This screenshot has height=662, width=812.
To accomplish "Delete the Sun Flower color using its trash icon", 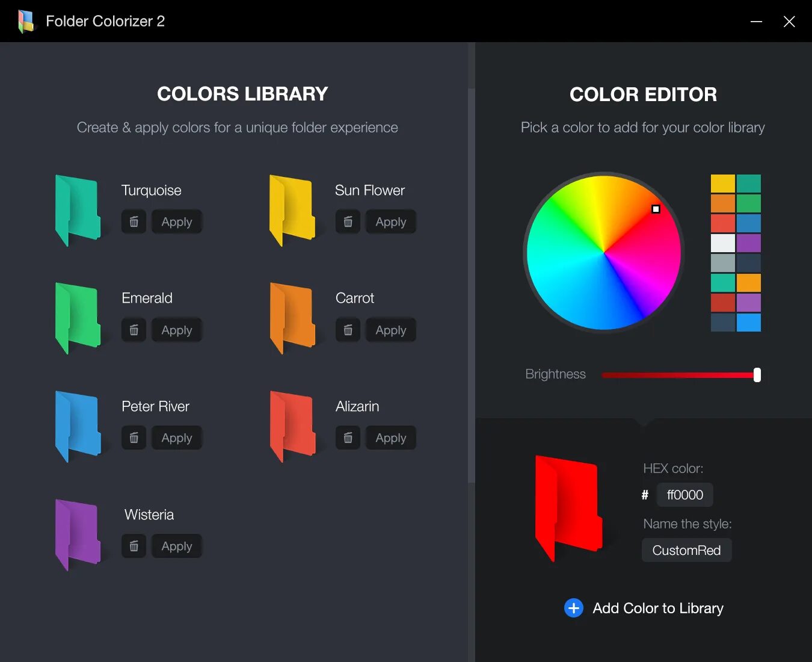I will pos(348,221).
